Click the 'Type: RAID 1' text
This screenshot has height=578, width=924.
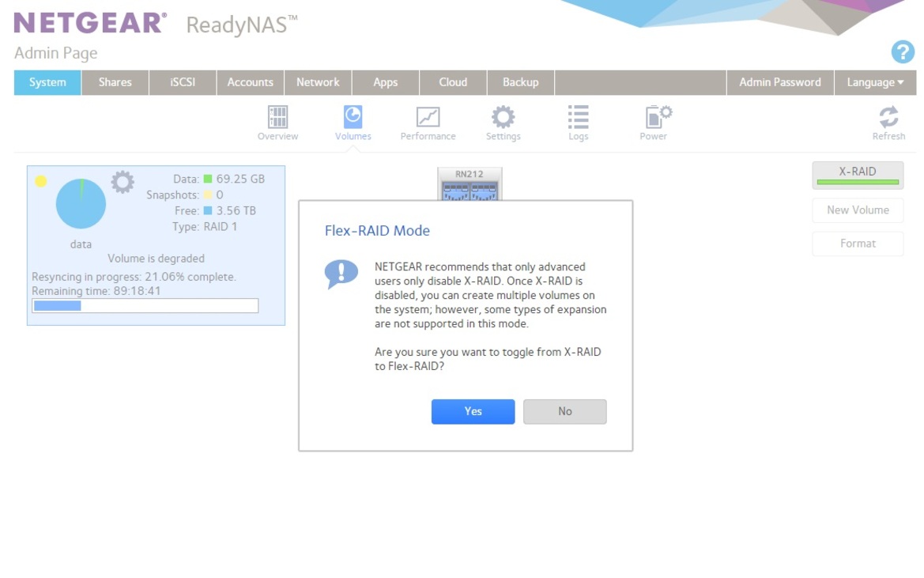(x=205, y=226)
